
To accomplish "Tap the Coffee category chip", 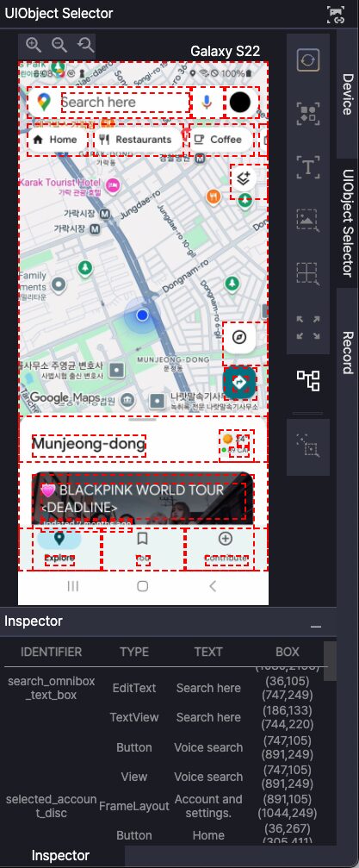I will 221,140.
